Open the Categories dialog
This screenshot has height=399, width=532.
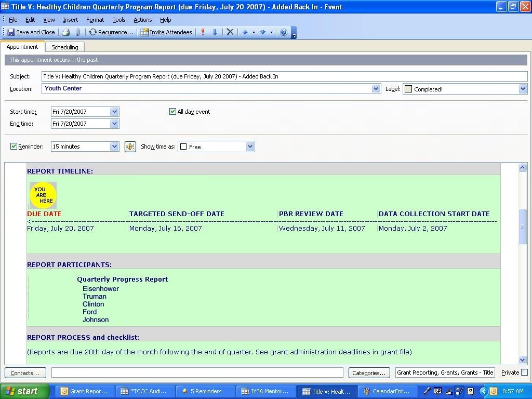pyautogui.click(x=369, y=373)
